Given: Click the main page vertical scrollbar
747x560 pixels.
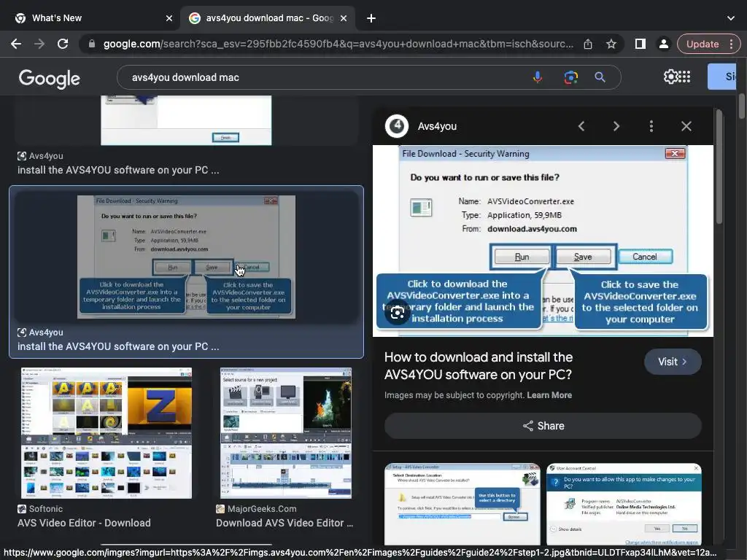Looking at the screenshot, I should tap(742, 106).
